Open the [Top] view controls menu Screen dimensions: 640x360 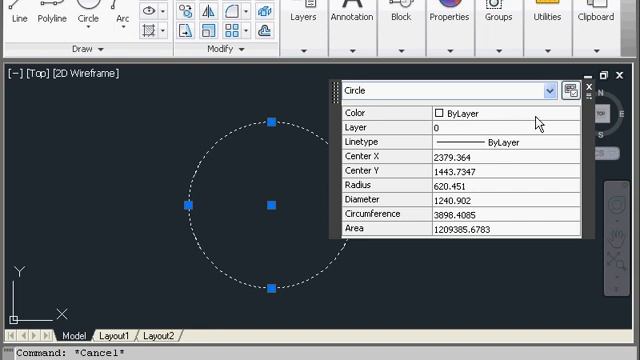[x=38, y=73]
